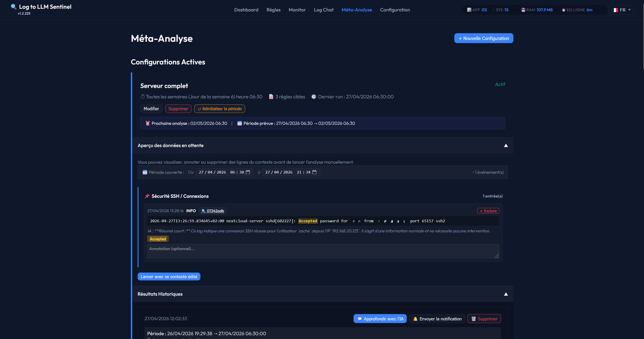Click the French flag icon
This screenshot has width=644, height=339.
click(615, 10)
